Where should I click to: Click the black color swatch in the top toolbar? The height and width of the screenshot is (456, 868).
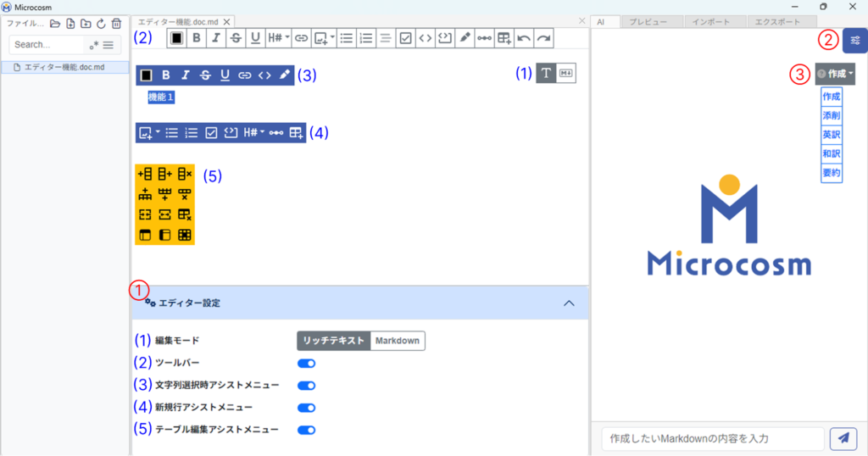point(176,38)
